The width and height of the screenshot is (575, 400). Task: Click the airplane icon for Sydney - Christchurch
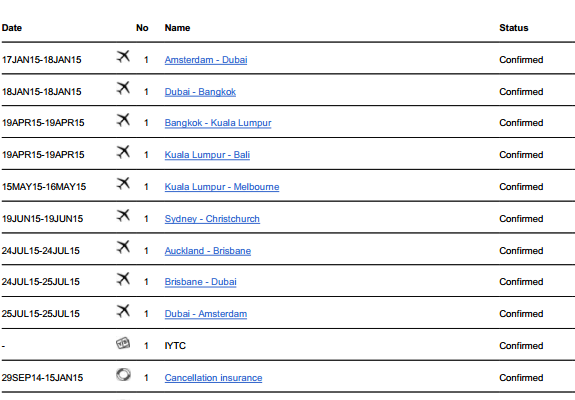(x=124, y=215)
